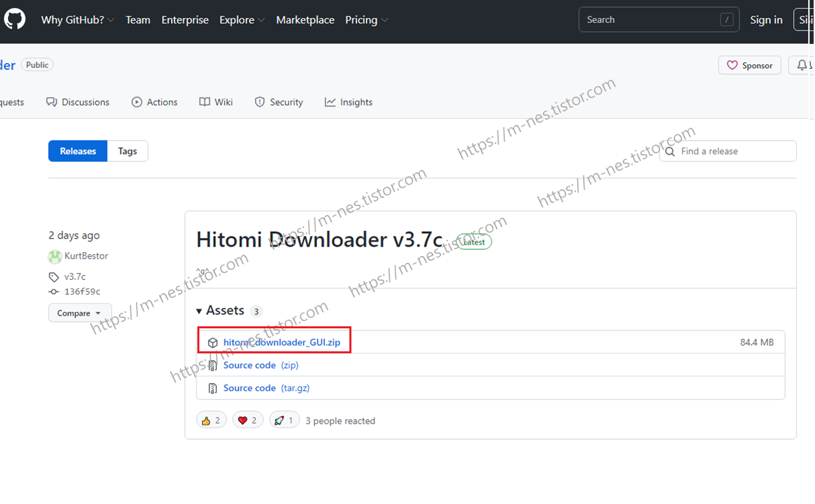Image resolution: width=815 pixels, height=504 pixels.
Task: Download Source code (tar.gz)
Action: 266,388
